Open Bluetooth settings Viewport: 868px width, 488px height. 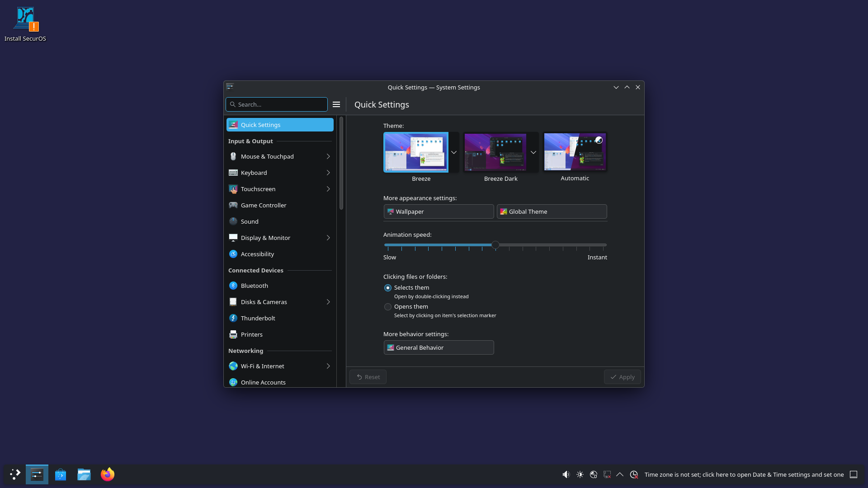254,286
